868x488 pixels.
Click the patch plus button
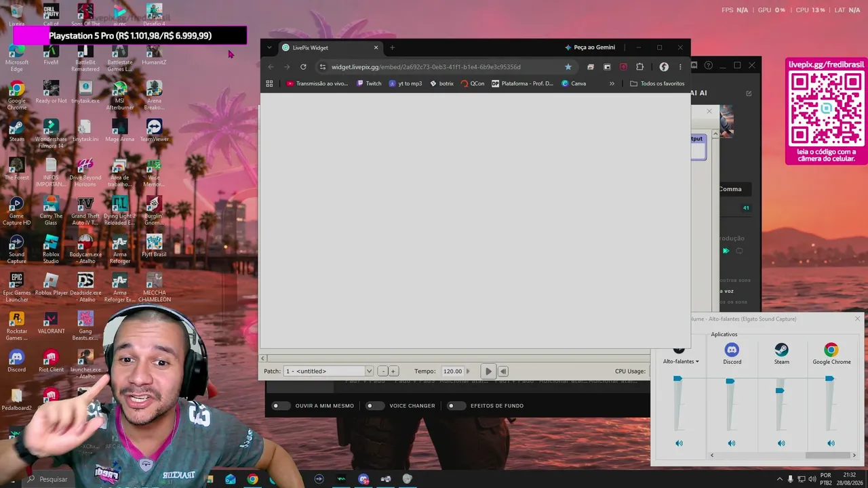(x=393, y=371)
